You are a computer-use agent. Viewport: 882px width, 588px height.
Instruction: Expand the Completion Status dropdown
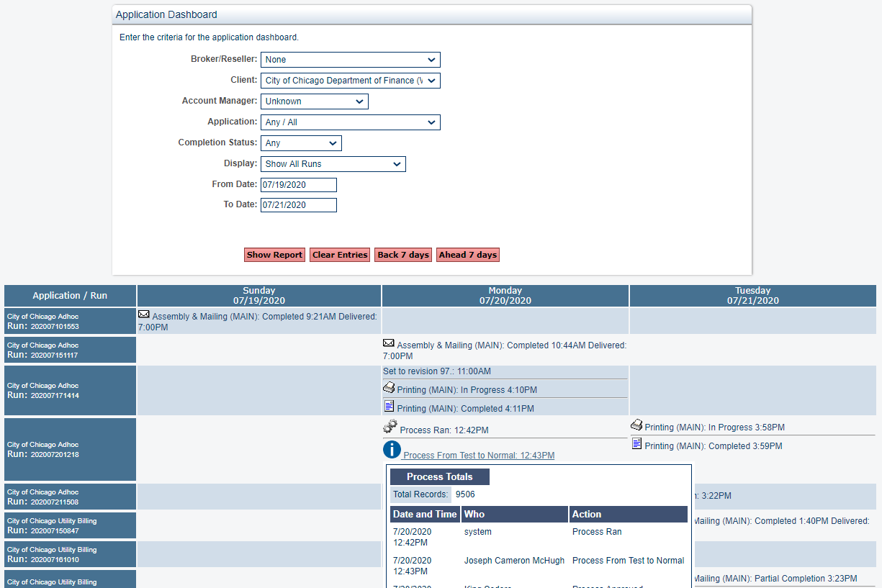pos(301,143)
